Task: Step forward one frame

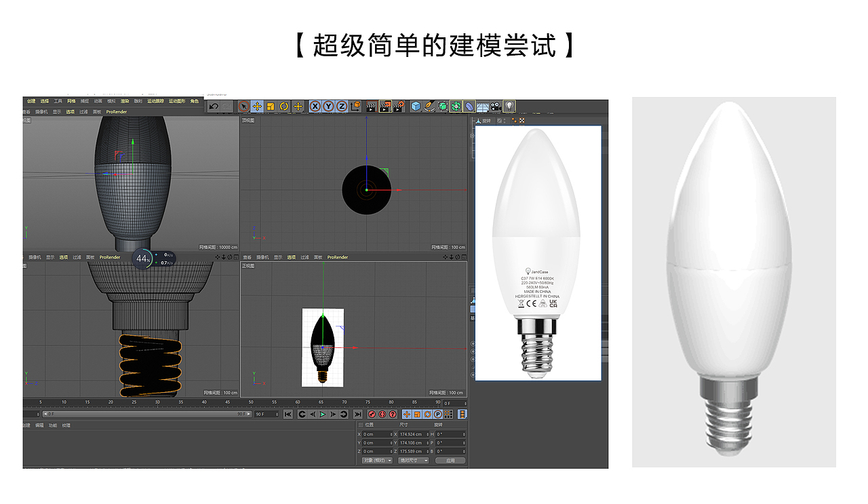Action: (x=333, y=414)
